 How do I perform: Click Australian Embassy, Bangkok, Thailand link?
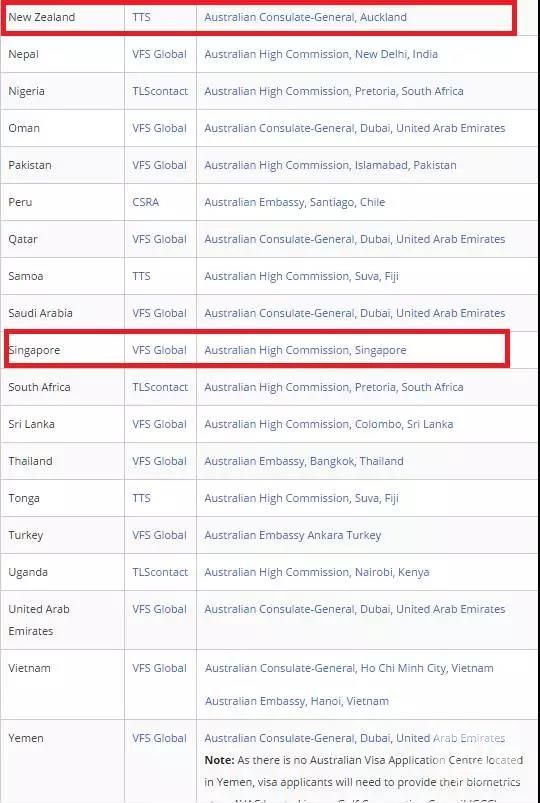pyautogui.click(x=304, y=461)
